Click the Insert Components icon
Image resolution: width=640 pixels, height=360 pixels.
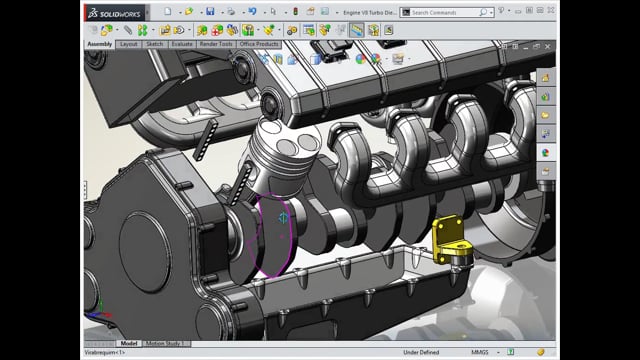tap(107, 30)
